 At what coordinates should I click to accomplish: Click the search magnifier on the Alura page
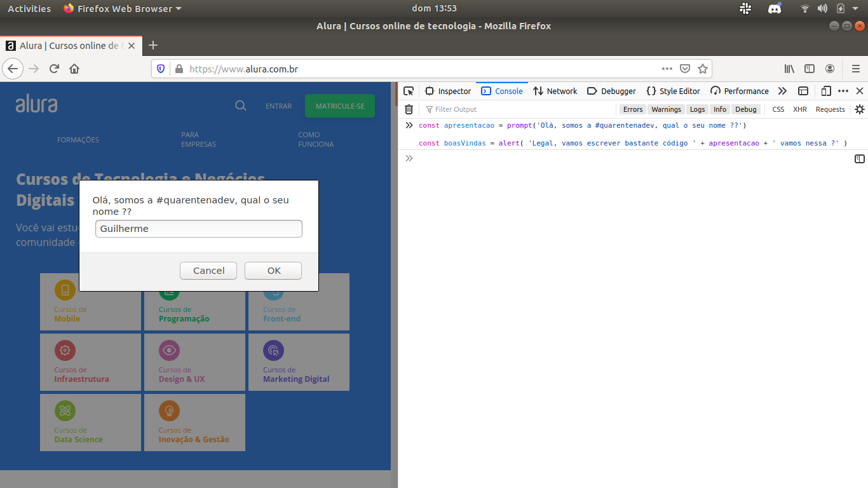pos(240,106)
